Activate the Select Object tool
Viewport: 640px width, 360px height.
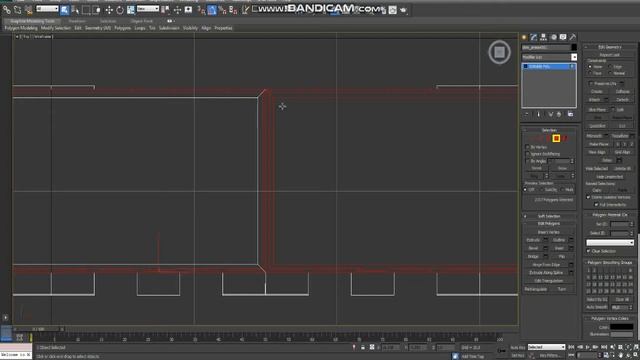(x=64, y=9)
